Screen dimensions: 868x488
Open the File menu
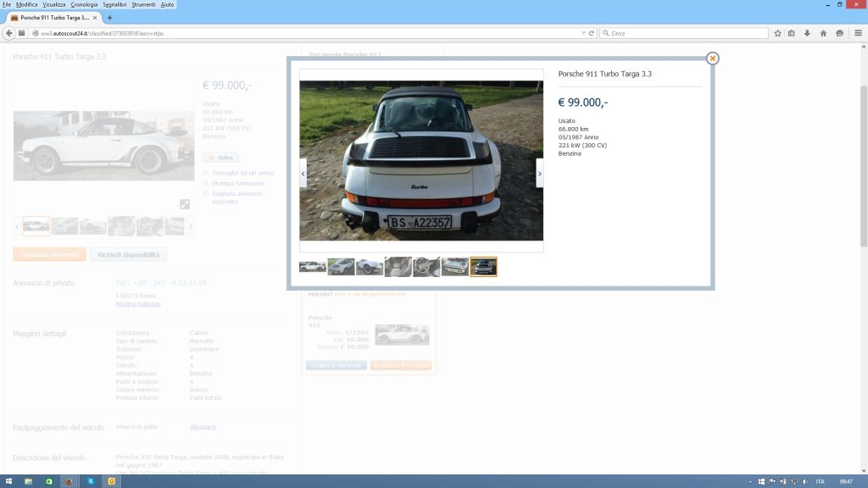tap(7, 4)
